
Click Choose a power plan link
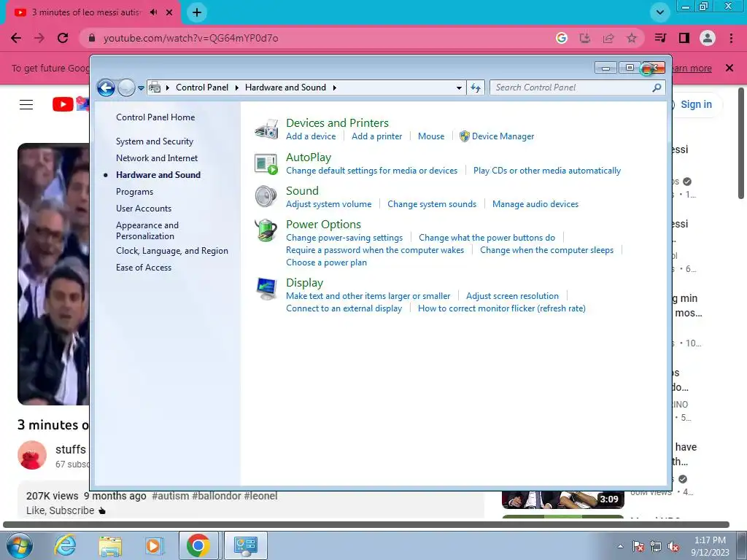(326, 262)
